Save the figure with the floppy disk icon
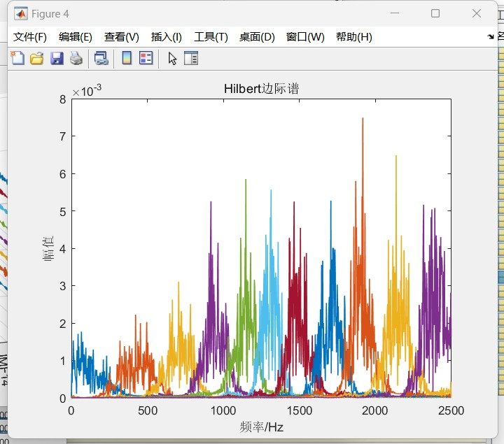Viewport: 504px width, 444px height. point(57,59)
